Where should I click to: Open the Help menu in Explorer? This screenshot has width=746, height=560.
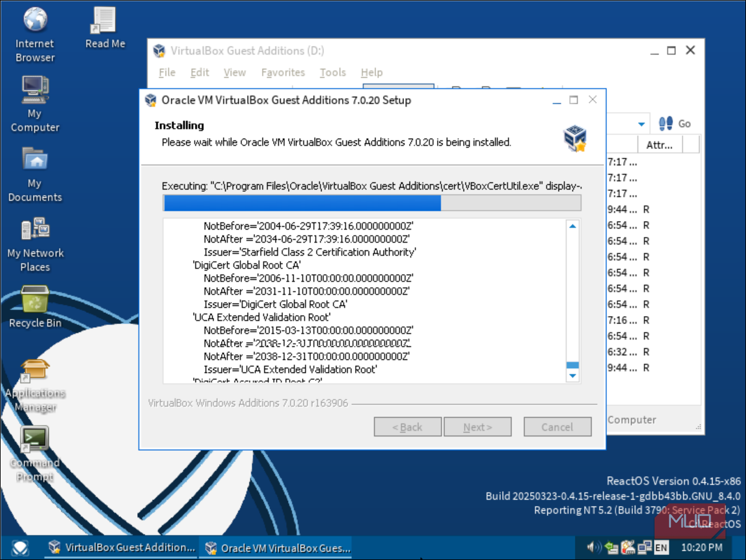tap(372, 73)
